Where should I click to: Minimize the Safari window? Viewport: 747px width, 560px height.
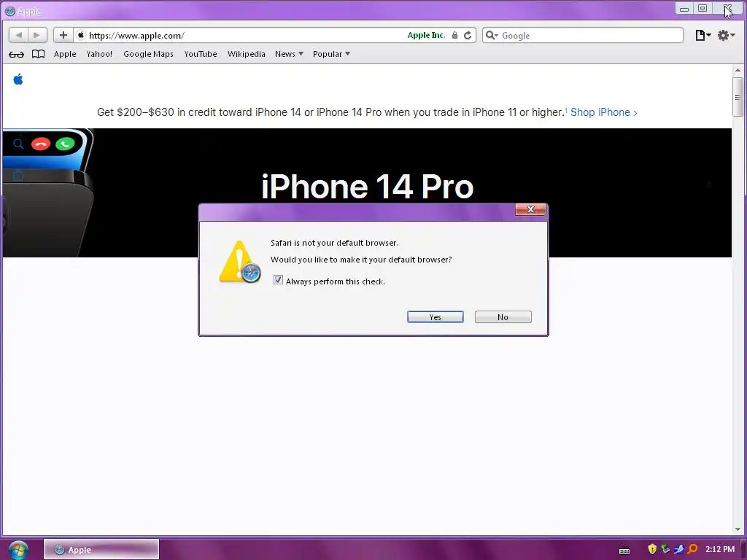tap(684, 8)
